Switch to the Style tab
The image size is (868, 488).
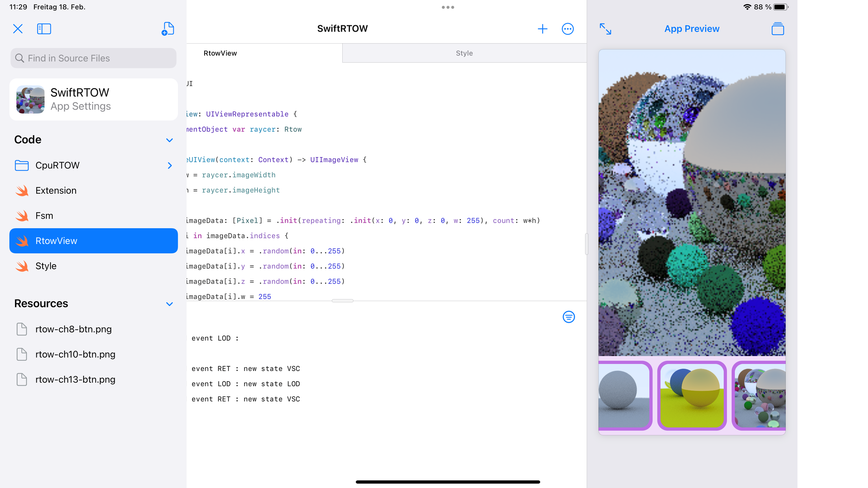pos(464,53)
